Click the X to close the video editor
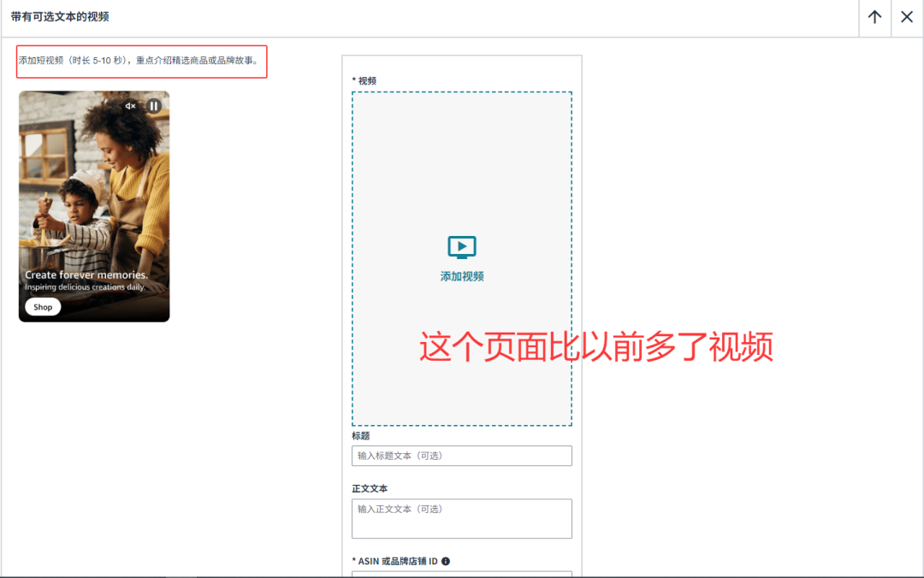The height and width of the screenshot is (578, 924). [906, 17]
